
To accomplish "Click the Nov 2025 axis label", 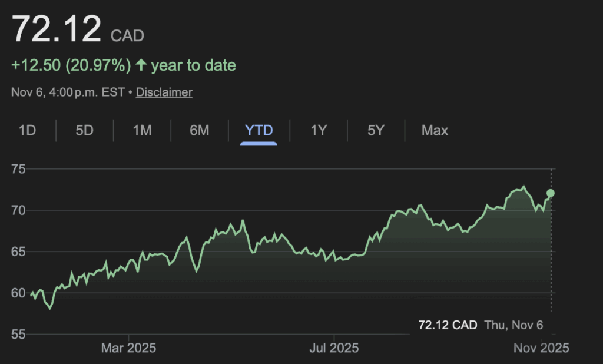I will pos(542,348).
